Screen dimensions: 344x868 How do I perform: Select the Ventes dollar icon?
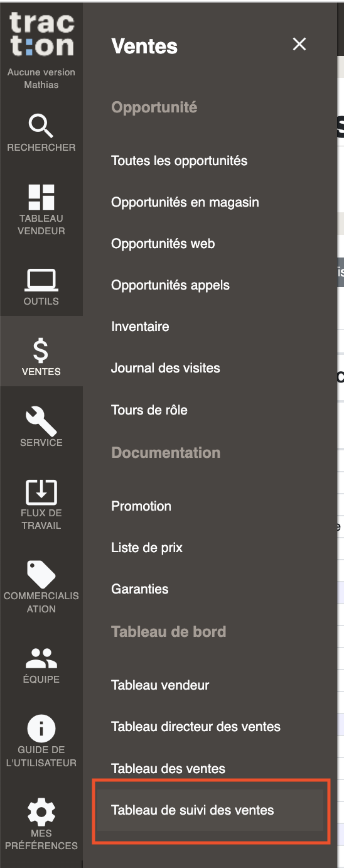tap(41, 350)
